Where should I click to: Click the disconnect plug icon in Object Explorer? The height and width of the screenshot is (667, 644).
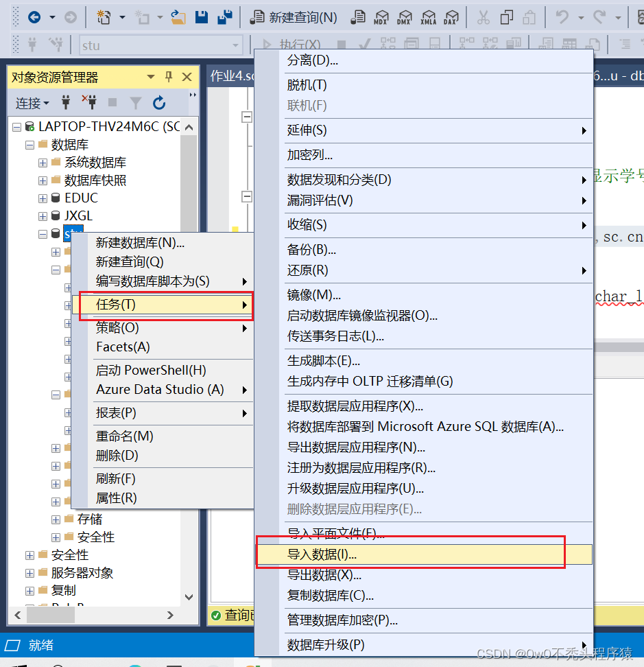click(x=89, y=102)
